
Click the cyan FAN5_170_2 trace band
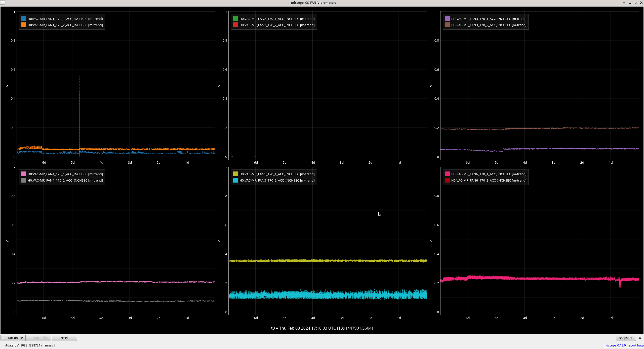[328, 294]
